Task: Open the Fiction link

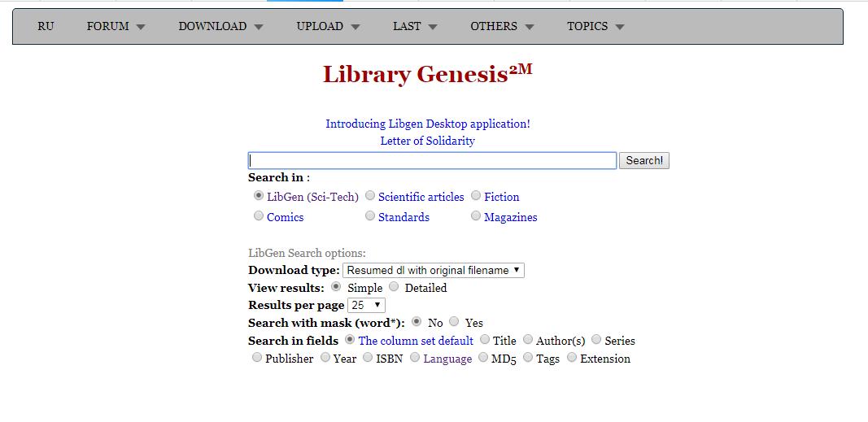Action: [x=502, y=197]
